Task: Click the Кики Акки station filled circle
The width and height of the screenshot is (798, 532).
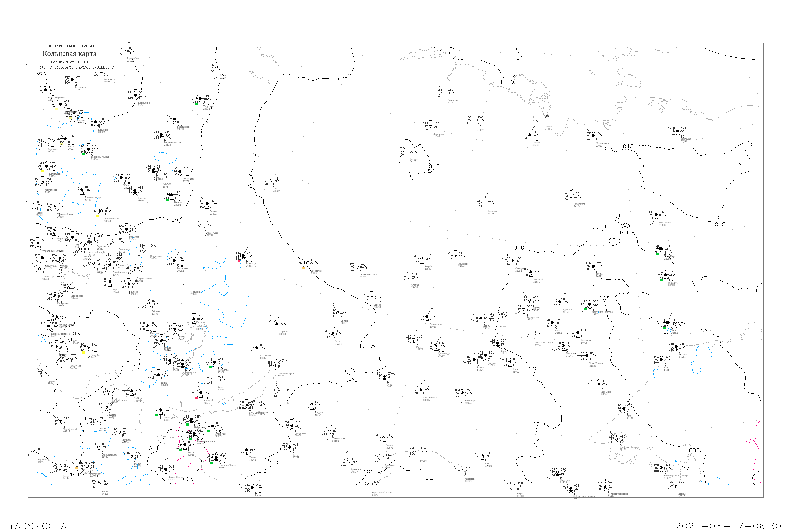Action: click(135, 95)
